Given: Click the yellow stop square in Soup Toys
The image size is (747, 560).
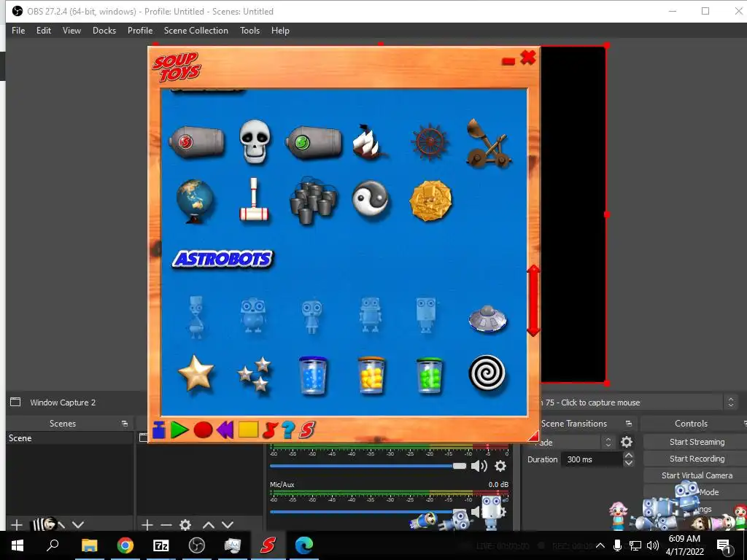Looking at the screenshot, I should click(248, 430).
